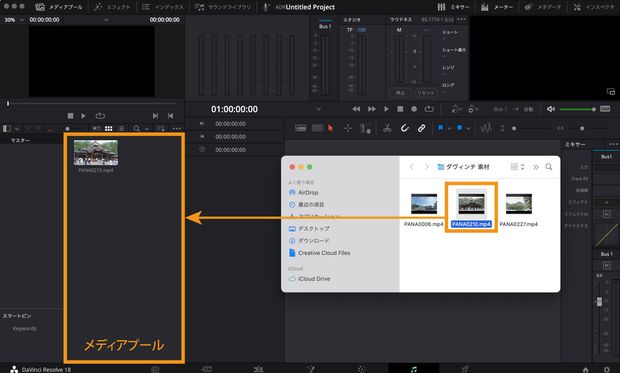
Task: Toggle the snapping magnet icon
Action: click(404, 128)
